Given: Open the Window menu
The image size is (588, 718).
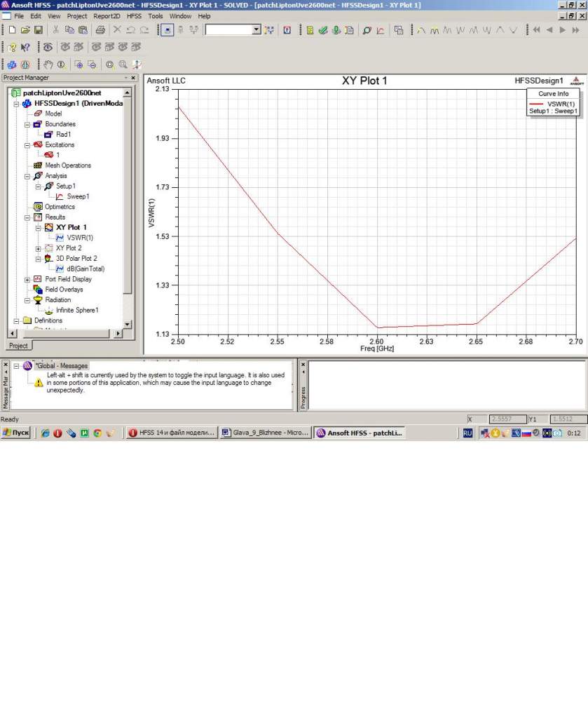Looking at the screenshot, I should (x=180, y=16).
